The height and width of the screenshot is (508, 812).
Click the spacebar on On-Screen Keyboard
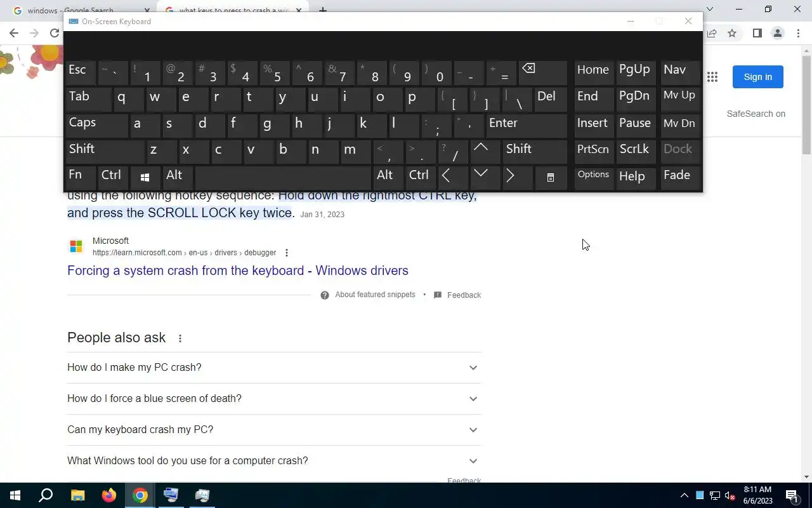click(x=283, y=178)
